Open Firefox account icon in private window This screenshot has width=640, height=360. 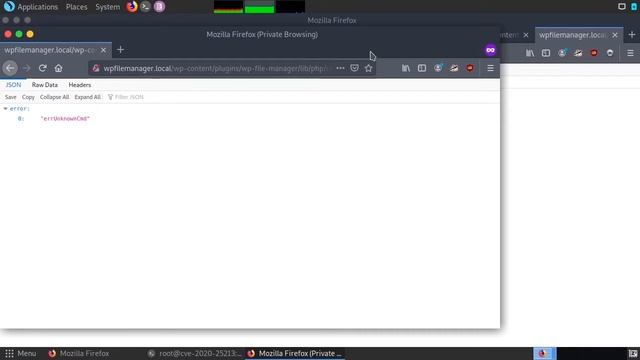click(x=438, y=68)
